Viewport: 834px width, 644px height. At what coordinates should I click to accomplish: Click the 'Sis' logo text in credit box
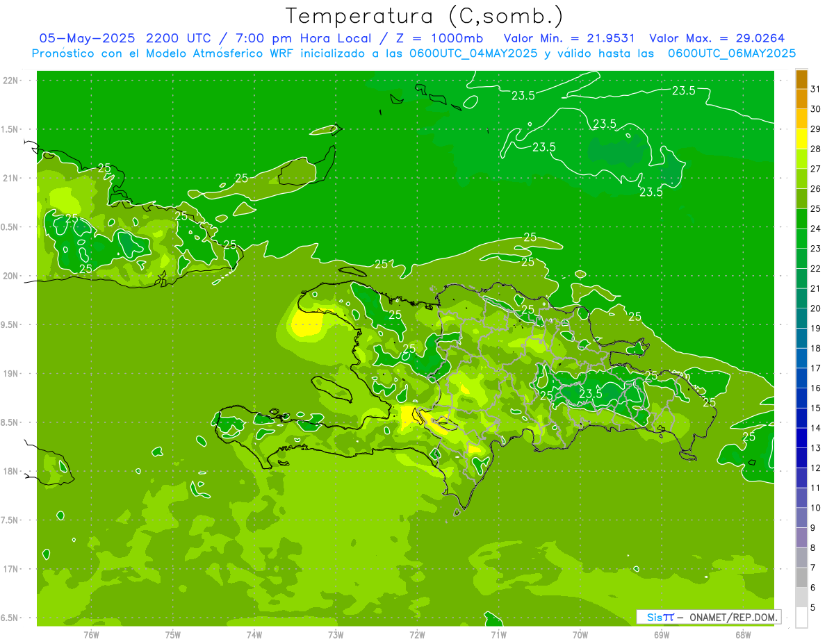point(654,617)
